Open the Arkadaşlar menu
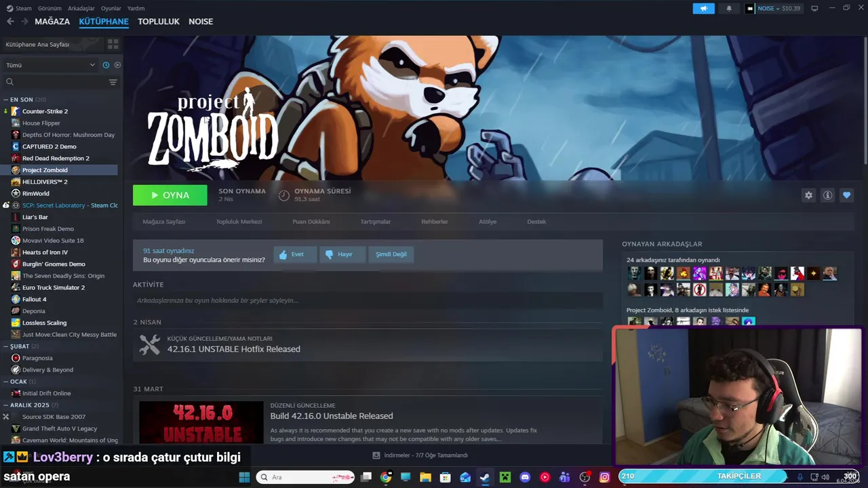The image size is (868, 488). [x=81, y=8]
